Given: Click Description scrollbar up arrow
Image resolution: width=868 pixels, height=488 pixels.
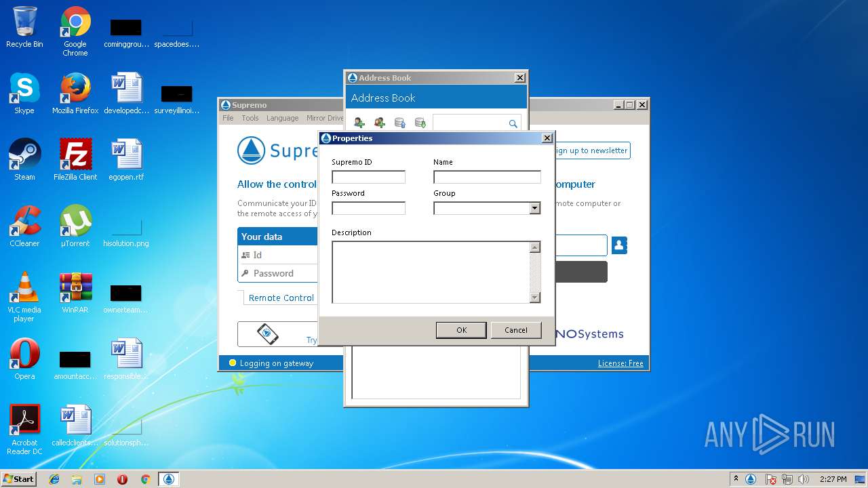Looking at the screenshot, I should coord(534,247).
